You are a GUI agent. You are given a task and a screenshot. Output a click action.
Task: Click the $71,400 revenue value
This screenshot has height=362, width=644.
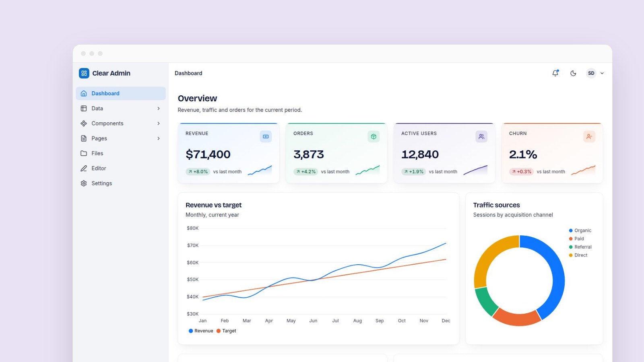(208, 154)
